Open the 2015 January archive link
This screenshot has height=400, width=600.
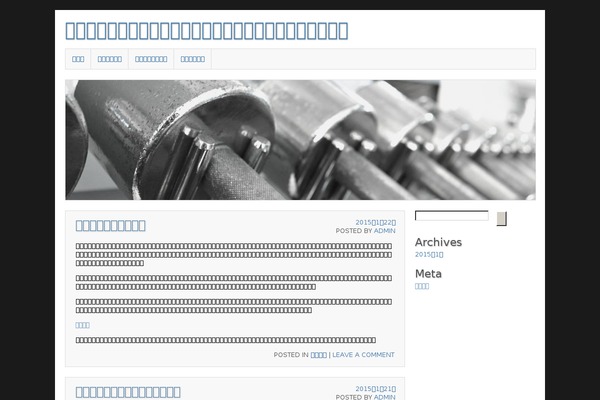coord(429,255)
